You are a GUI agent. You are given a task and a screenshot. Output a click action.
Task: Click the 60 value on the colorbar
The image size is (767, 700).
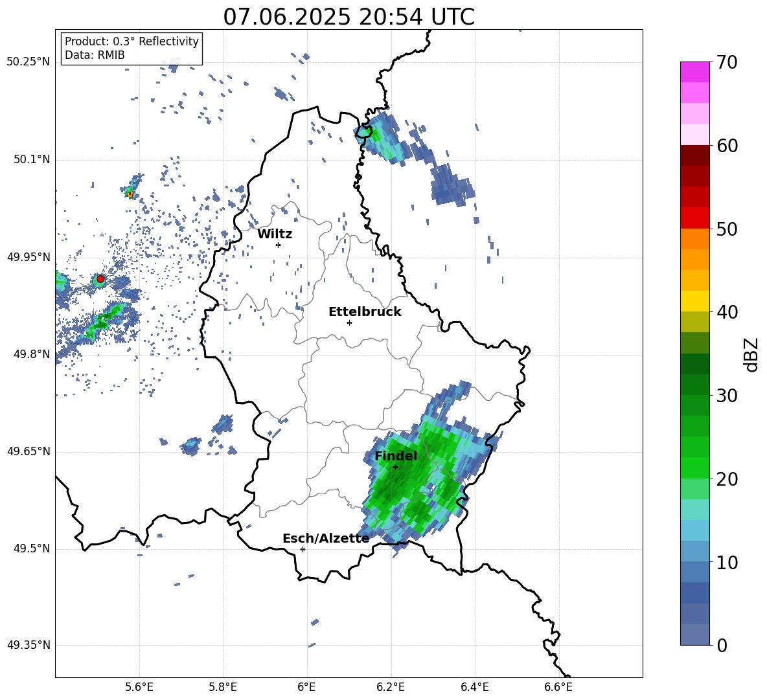(x=727, y=146)
